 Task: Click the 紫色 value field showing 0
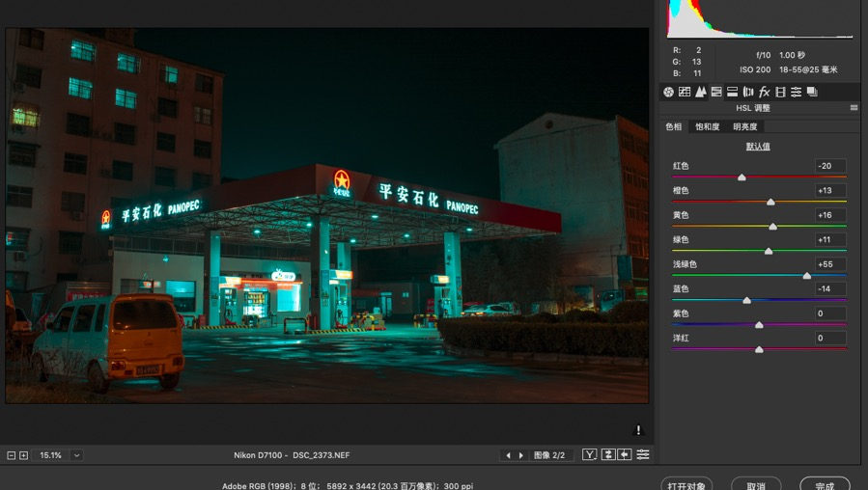tap(830, 313)
